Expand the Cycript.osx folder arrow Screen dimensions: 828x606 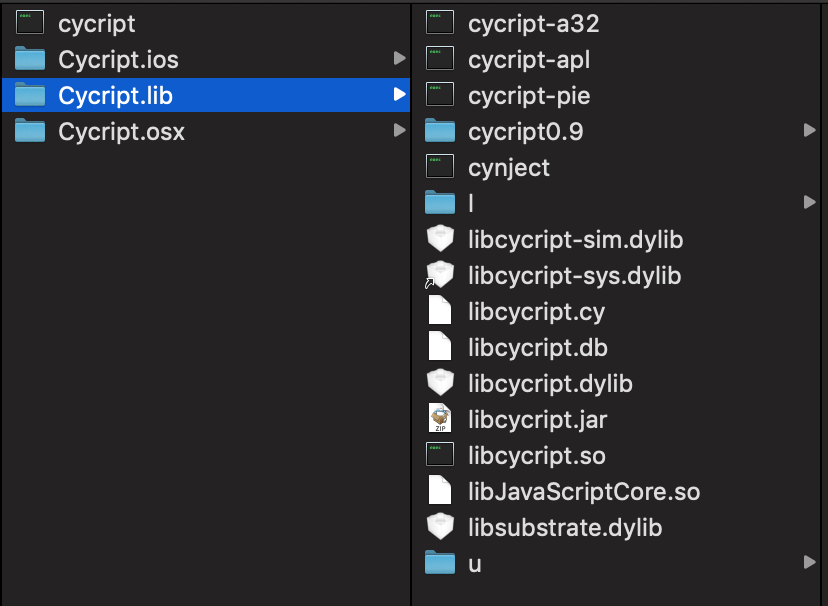point(400,130)
